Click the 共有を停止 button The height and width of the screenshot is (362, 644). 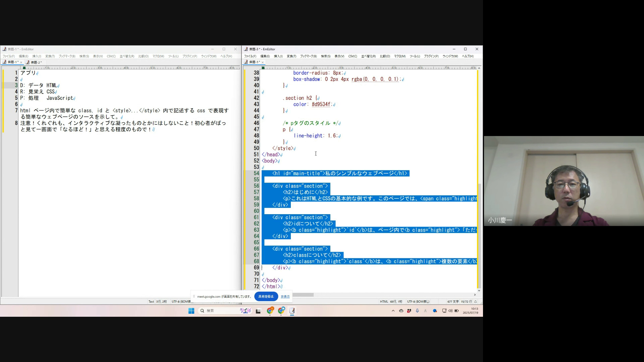tap(266, 296)
